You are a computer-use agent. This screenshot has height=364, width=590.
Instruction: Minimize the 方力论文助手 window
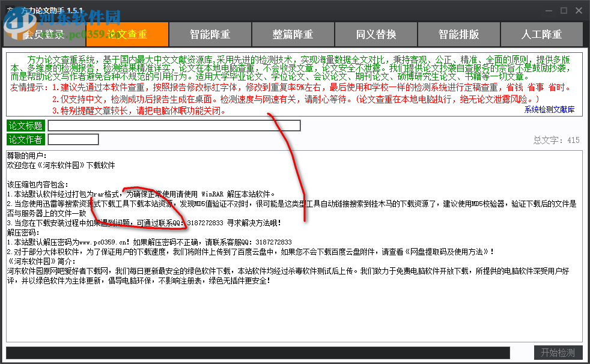[548, 10]
